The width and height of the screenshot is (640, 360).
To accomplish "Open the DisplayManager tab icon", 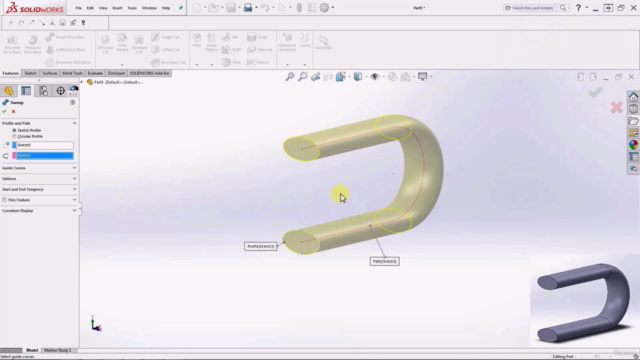I will pyautogui.click(x=74, y=90).
